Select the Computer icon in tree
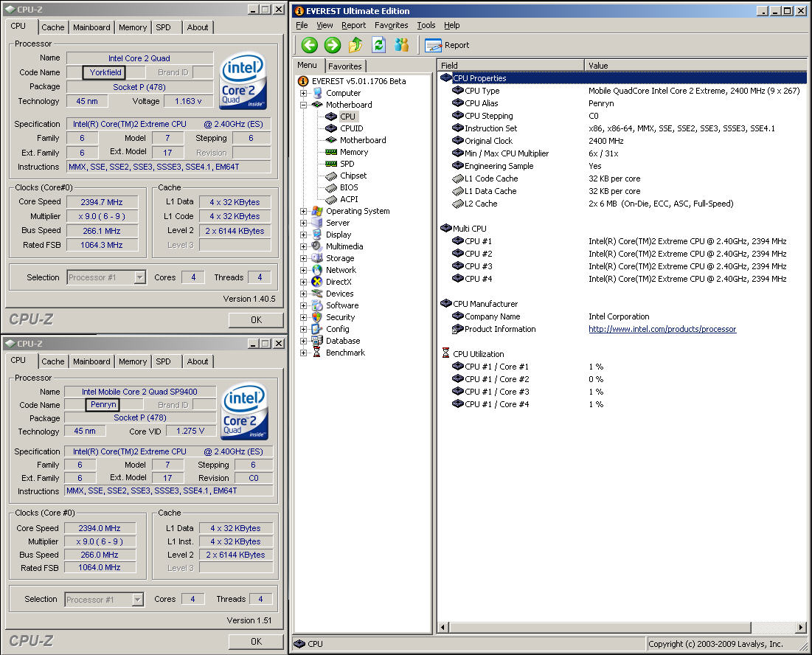Image resolution: width=812 pixels, height=655 pixels. [x=317, y=93]
